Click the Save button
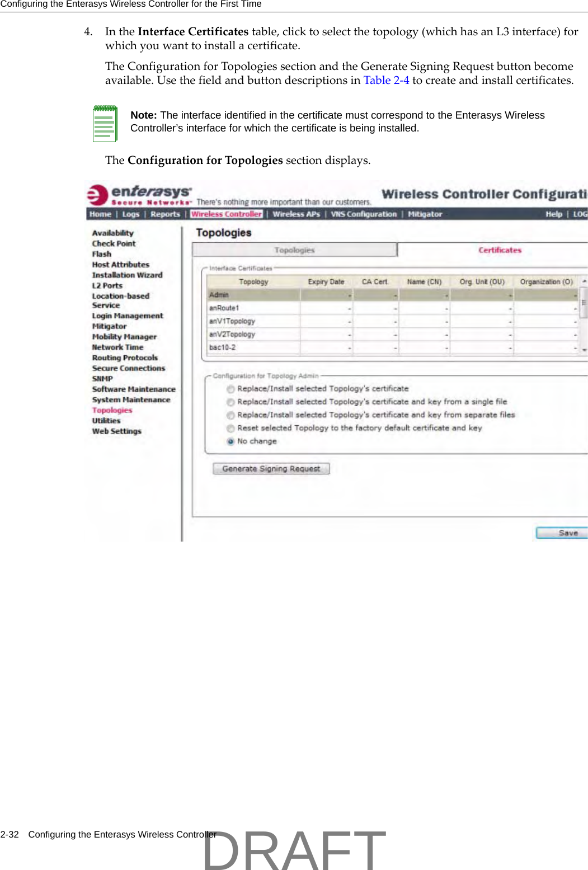This screenshot has height=870, width=588. (567, 533)
